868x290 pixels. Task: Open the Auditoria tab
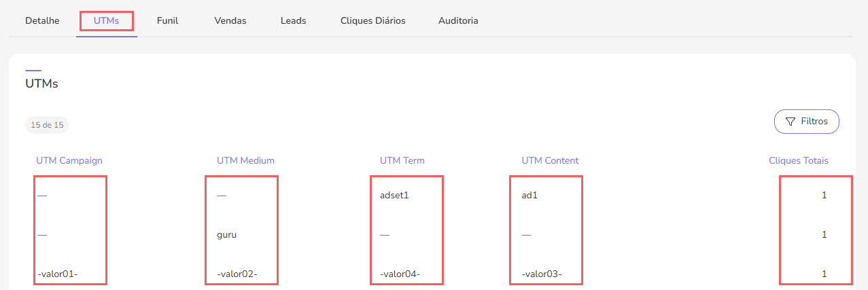click(458, 20)
